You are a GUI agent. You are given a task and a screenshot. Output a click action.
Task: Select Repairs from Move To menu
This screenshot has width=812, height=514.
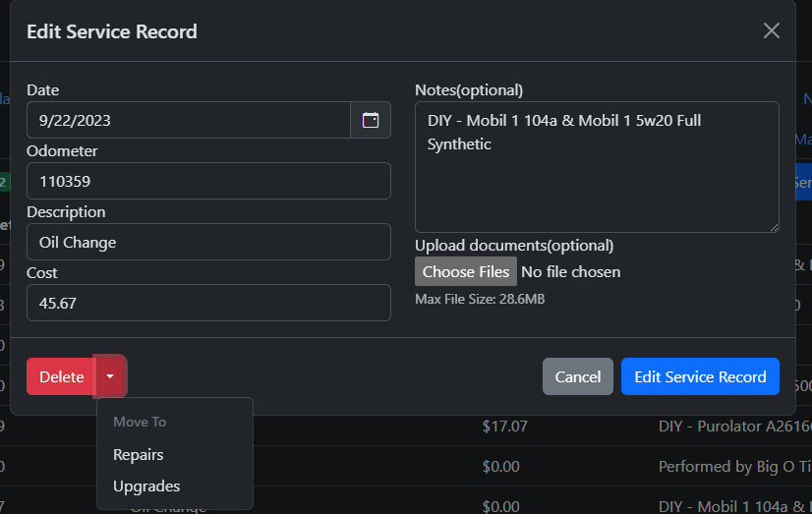coord(139,455)
